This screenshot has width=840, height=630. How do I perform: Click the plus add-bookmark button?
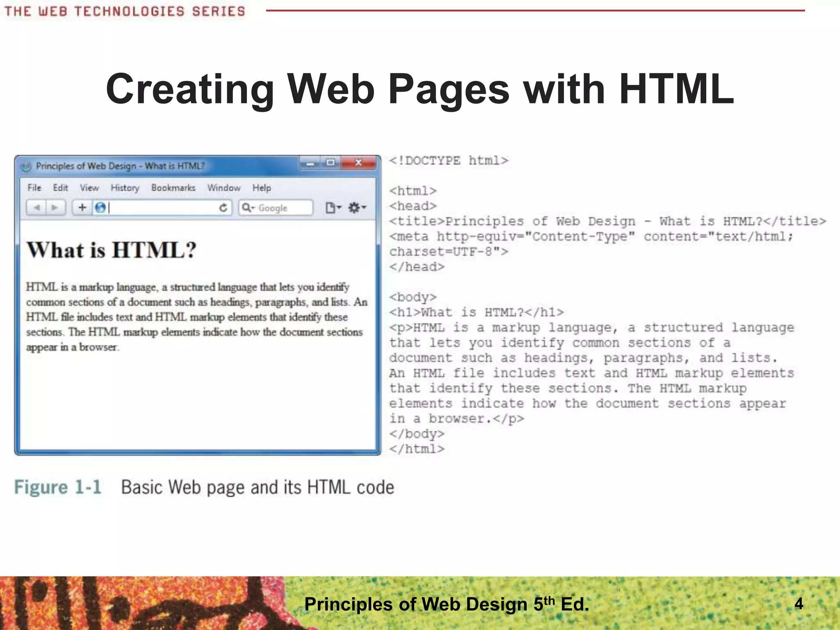[82, 208]
